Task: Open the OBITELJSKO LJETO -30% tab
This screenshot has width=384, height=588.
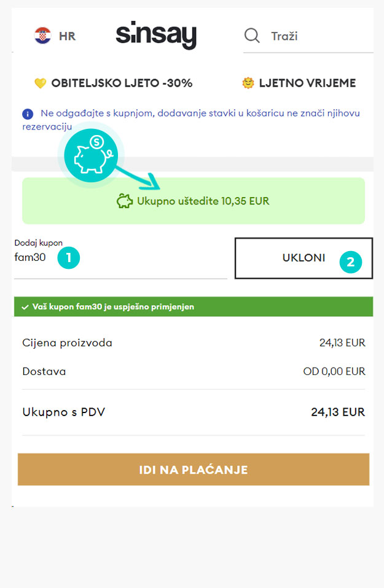Action: pos(114,83)
